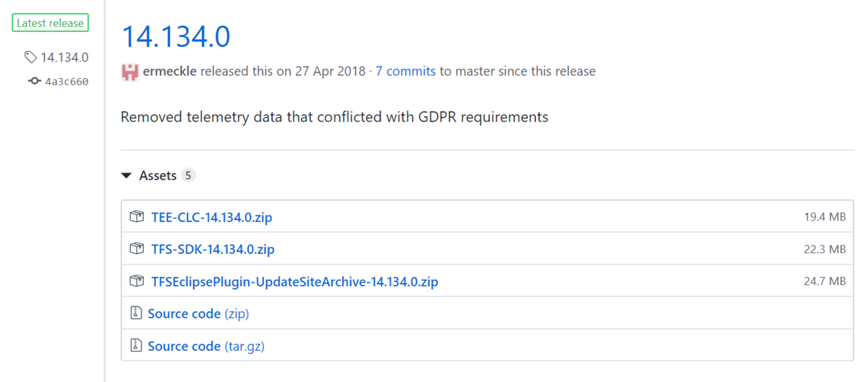Click package icon next to TEE-CLC zip
The image size is (868, 382).
point(137,217)
